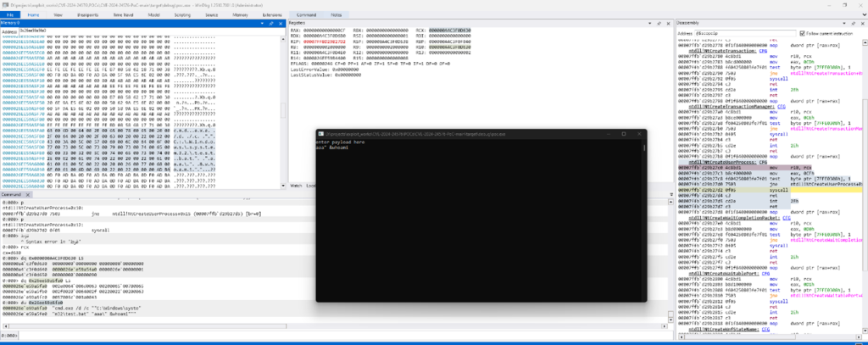Image resolution: width=868 pixels, height=345 pixels.
Task: Toggle Follow current instruction checkbox
Action: pyautogui.click(x=804, y=34)
